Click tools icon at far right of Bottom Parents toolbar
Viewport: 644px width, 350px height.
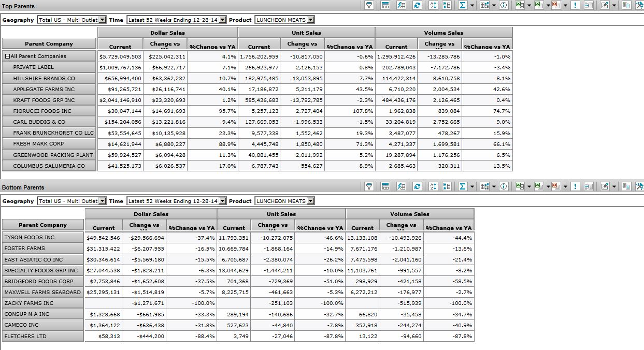(639, 186)
